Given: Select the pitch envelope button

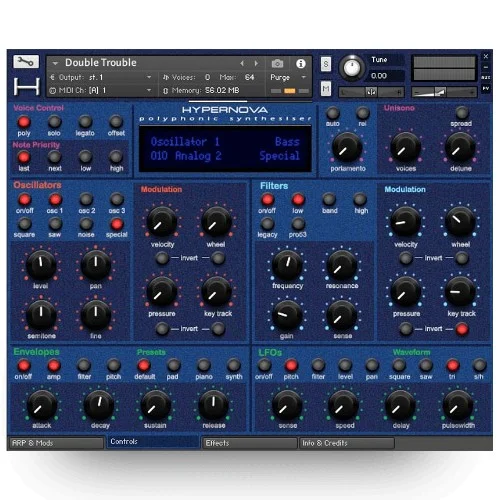Looking at the screenshot, I should tap(114, 365).
